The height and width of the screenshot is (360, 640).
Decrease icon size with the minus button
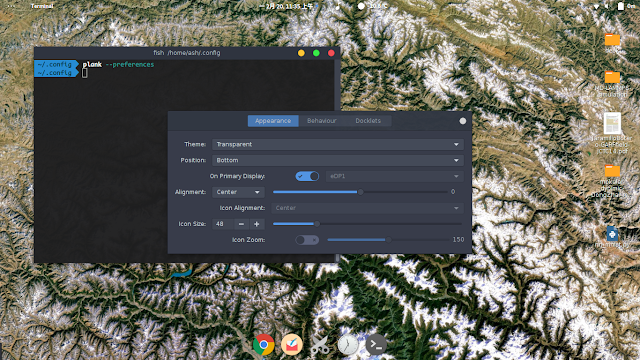pos(241,224)
